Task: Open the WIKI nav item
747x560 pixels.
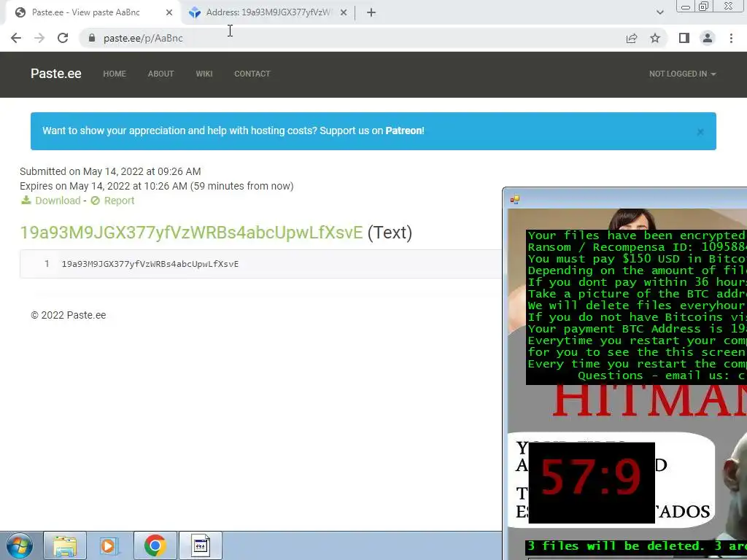Action: click(x=204, y=74)
